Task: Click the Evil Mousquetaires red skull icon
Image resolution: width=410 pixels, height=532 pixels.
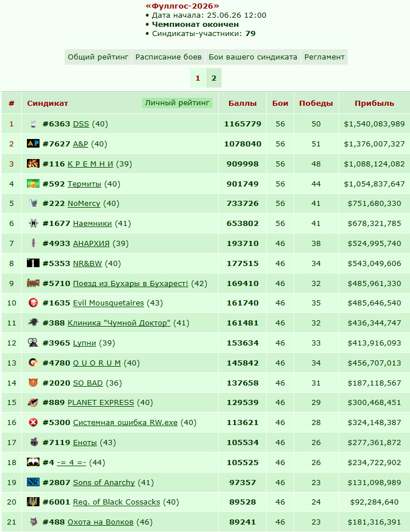Action: click(x=33, y=303)
